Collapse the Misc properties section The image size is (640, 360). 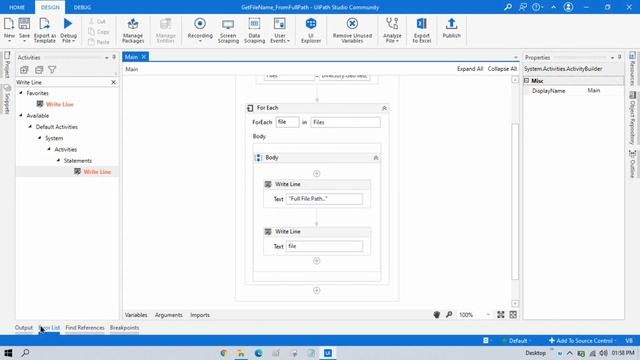pos(527,81)
